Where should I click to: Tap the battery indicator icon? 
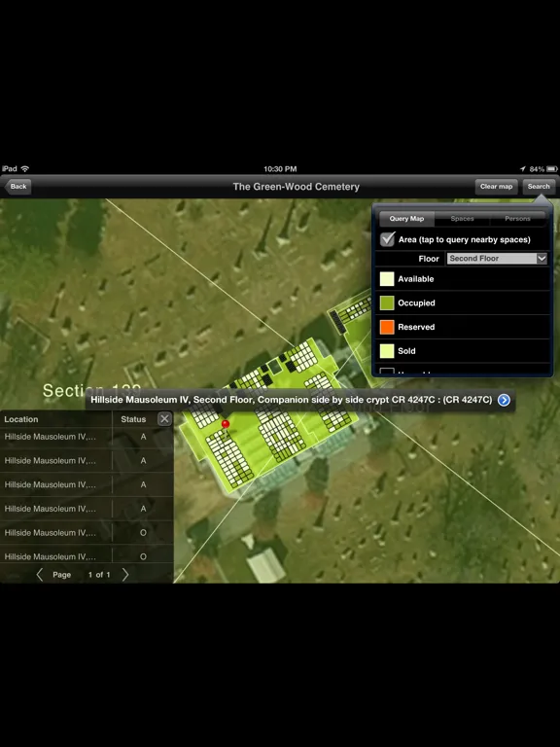pyautogui.click(x=551, y=169)
